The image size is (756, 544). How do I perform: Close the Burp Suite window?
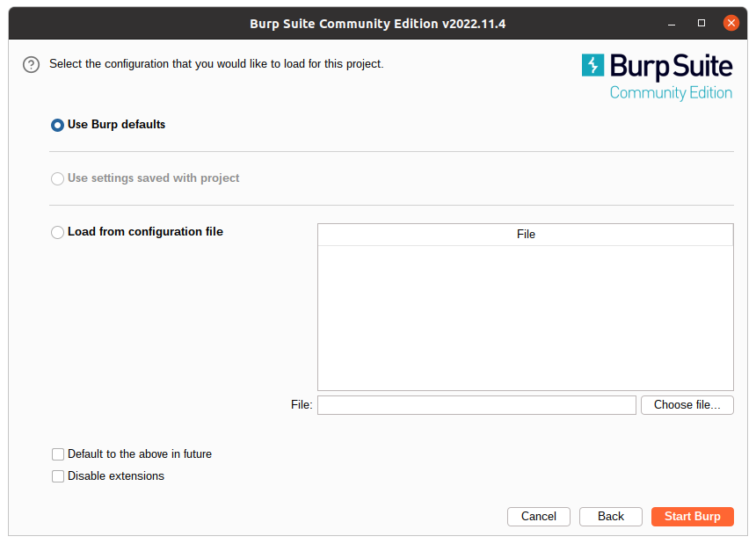coord(731,23)
